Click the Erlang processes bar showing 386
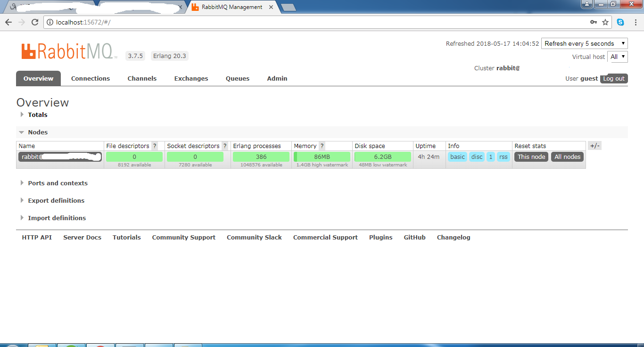This screenshot has width=644, height=347. pyautogui.click(x=261, y=157)
